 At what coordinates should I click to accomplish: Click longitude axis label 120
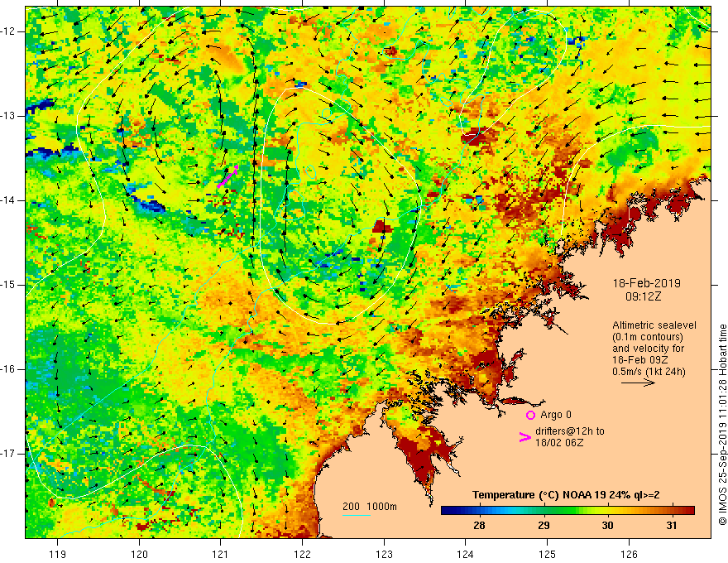click(x=139, y=554)
